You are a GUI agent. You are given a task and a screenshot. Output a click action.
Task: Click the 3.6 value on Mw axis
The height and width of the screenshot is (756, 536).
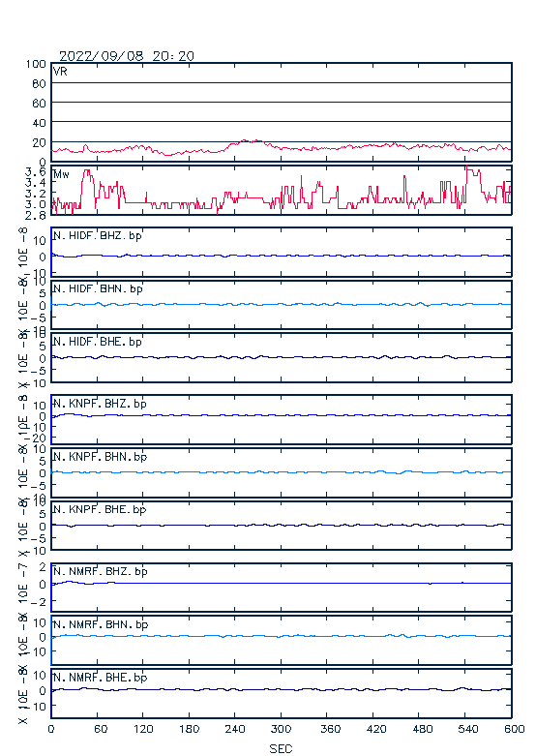36,172
